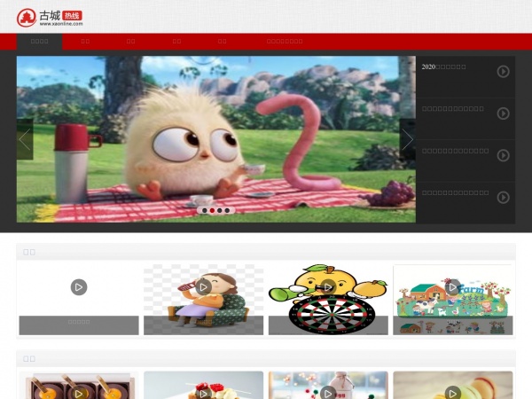Play the orange mascot dartboard video
The image size is (532, 399).
[x=328, y=287]
